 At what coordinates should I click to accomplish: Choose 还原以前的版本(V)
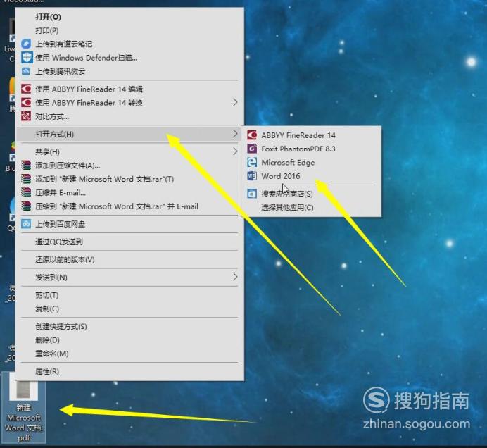click(129, 259)
